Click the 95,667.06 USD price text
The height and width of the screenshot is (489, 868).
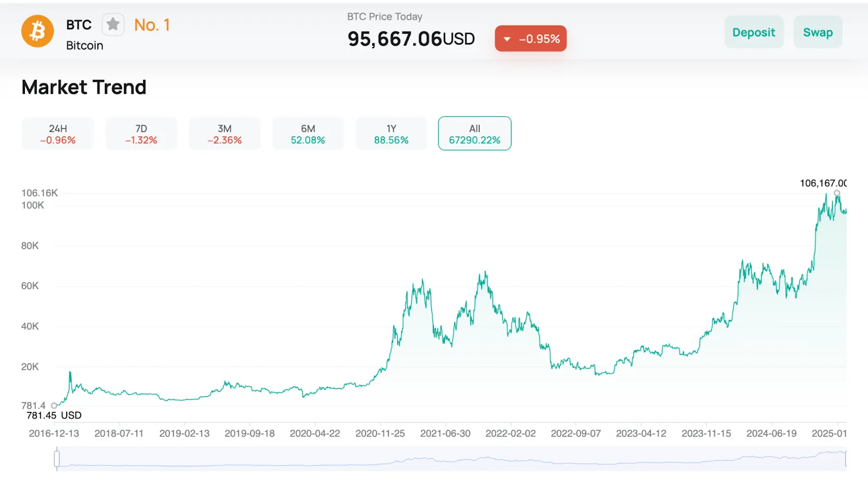pyautogui.click(x=411, y=39)
